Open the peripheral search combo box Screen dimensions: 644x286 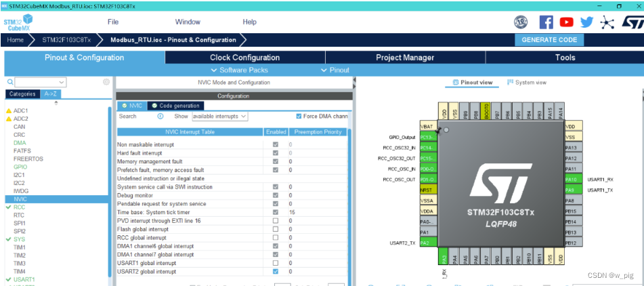(41, 82)
